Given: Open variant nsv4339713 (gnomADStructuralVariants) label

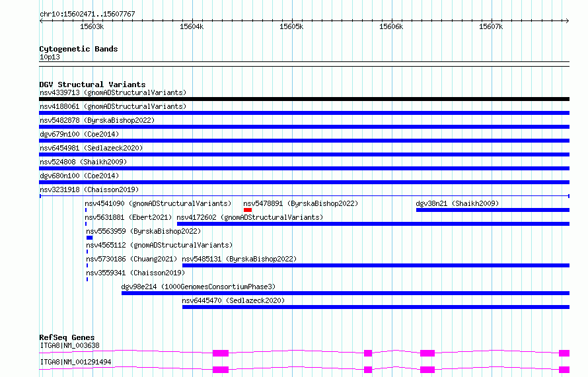Looking at the screenshot, I should [113, 92].
